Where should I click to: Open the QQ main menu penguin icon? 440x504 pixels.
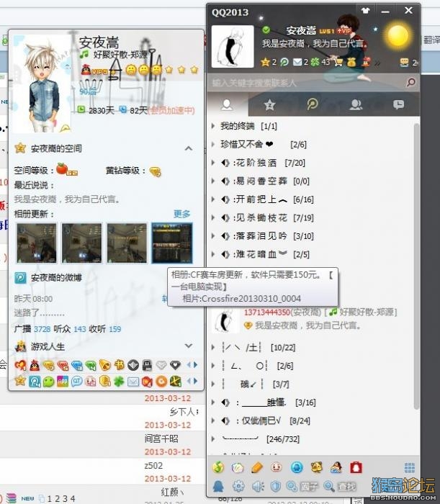218,486
